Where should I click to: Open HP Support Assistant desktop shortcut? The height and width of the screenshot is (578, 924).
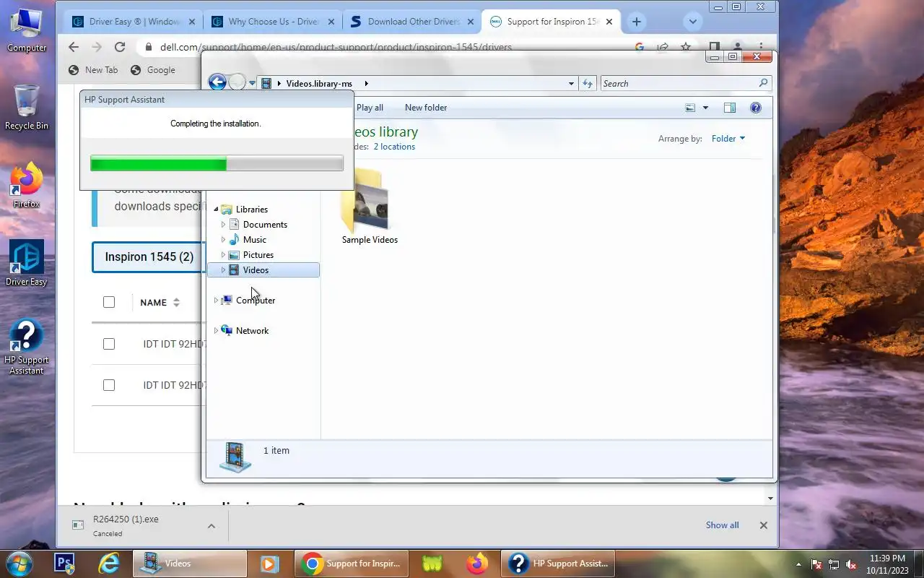coord(27,347)
